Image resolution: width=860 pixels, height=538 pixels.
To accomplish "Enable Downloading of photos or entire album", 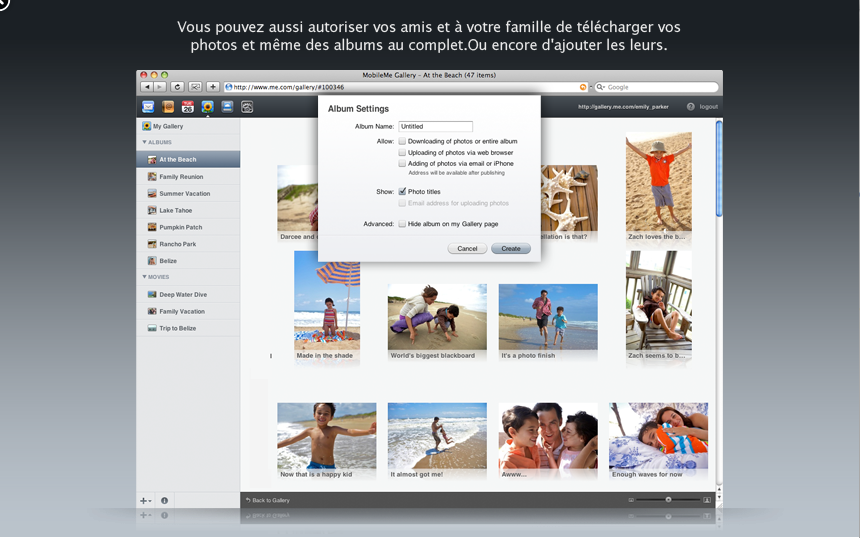I will (x=402, y=141).
